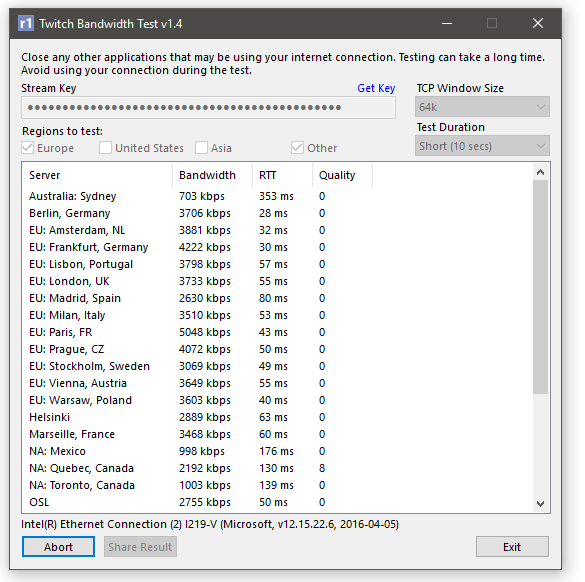Close the Twitch Bandwidth Test window
The image size is (585, 582).
[x=538, y=24]
